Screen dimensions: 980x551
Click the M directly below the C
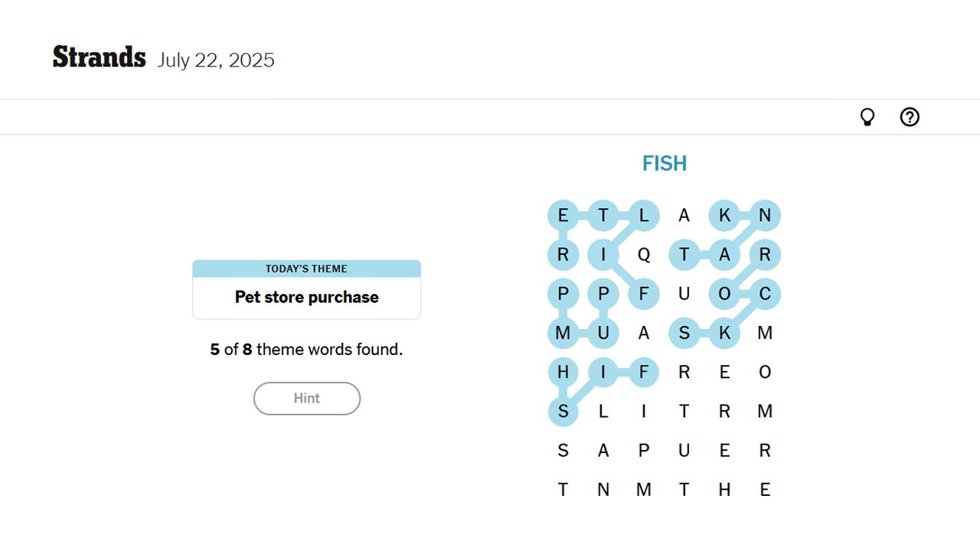click(x=765, y=334)
